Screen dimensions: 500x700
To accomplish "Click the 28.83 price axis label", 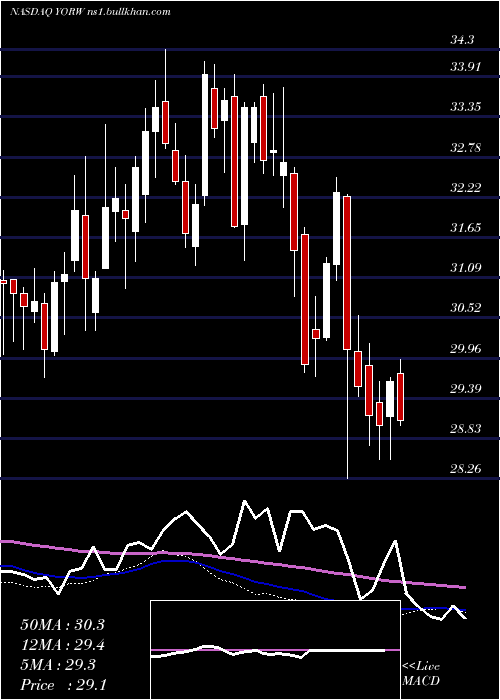I will click(x=466, y=429).
